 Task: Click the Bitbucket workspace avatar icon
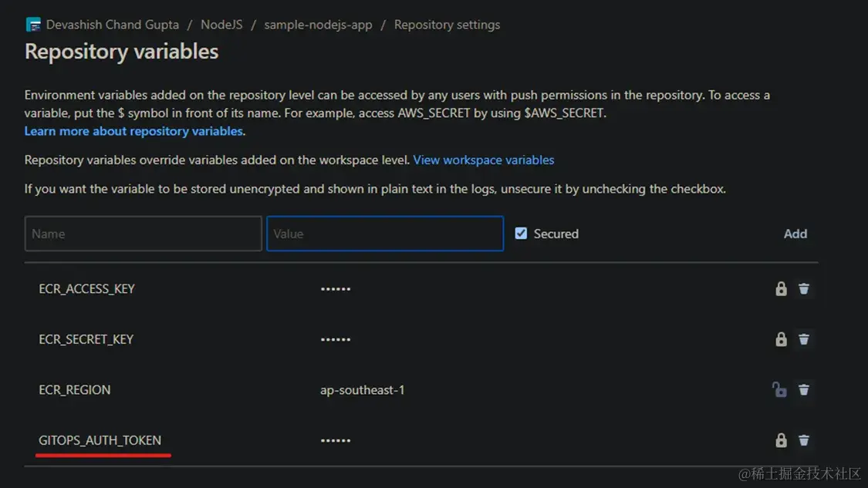33,25
